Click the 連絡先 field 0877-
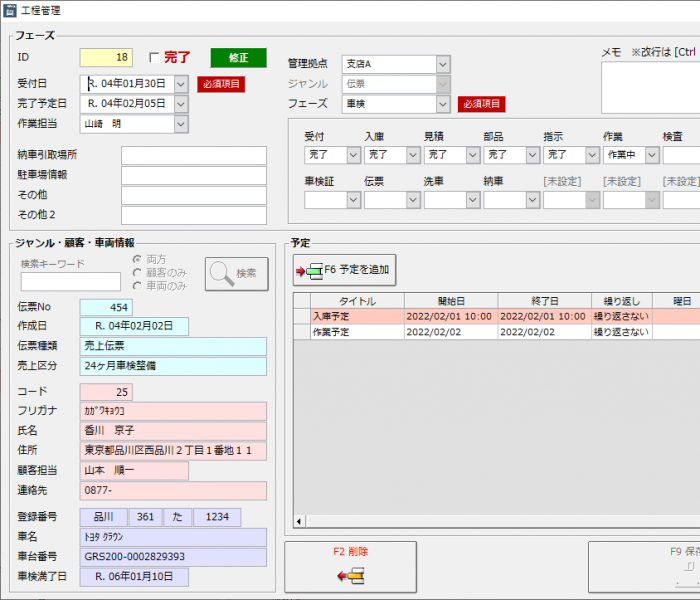 [x=173, y=491]
